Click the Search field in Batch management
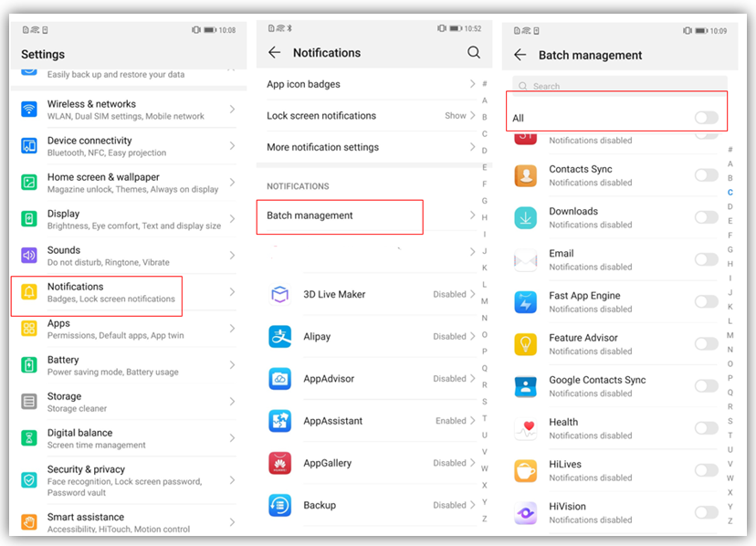 click(x=621, y=86)
